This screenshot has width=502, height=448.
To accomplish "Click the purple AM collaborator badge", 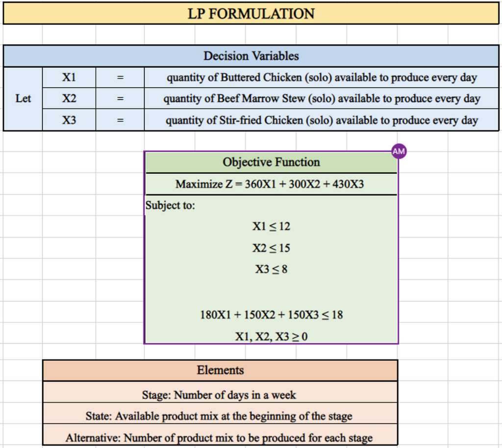I will pos(399,151).
